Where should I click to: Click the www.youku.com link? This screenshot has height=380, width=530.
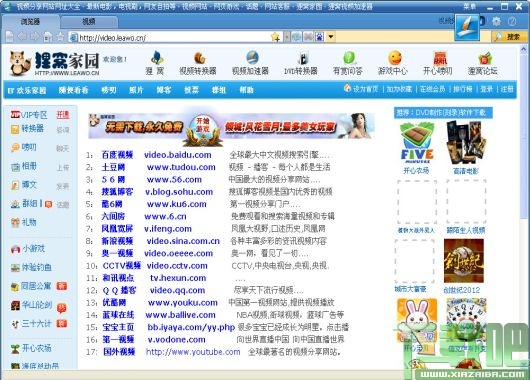[x=183, y=303]
